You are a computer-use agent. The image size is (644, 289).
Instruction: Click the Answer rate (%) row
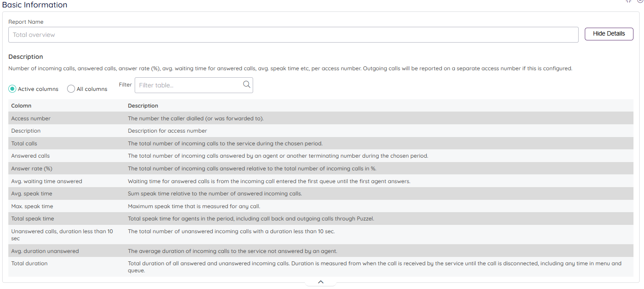coord(32,168)
